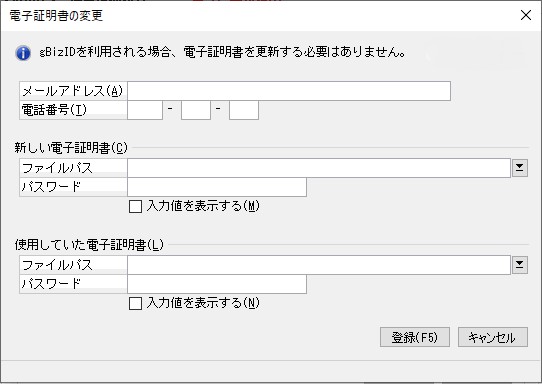Click the キャンセル button

point(493,337)
